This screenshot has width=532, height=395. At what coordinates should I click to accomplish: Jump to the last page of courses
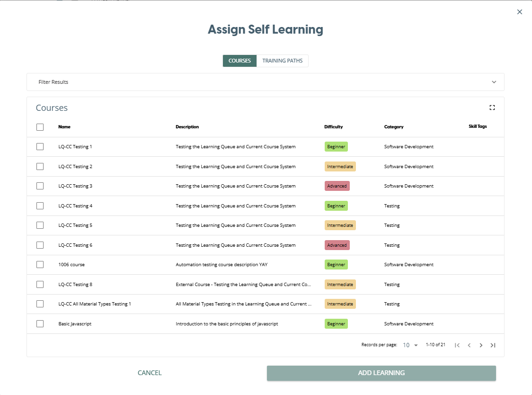click(x=493, y=345)
